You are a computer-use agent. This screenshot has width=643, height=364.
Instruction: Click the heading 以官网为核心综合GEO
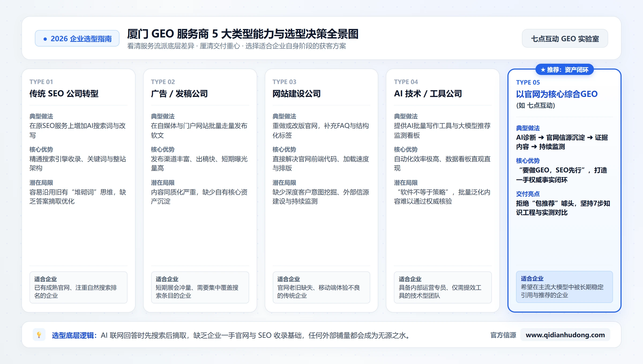(x=557, y=94)
